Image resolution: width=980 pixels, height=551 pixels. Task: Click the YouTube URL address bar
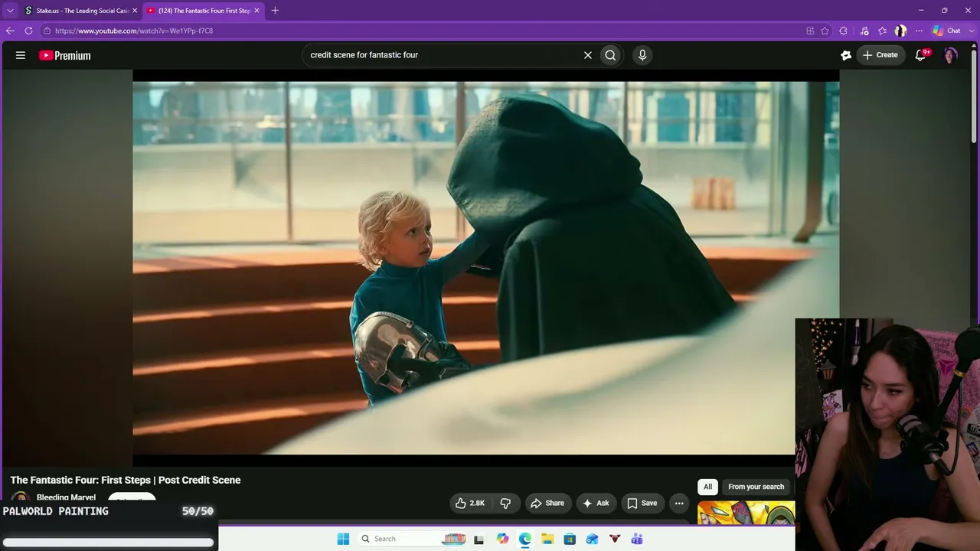pyautogui.click(x=421, y=31)
